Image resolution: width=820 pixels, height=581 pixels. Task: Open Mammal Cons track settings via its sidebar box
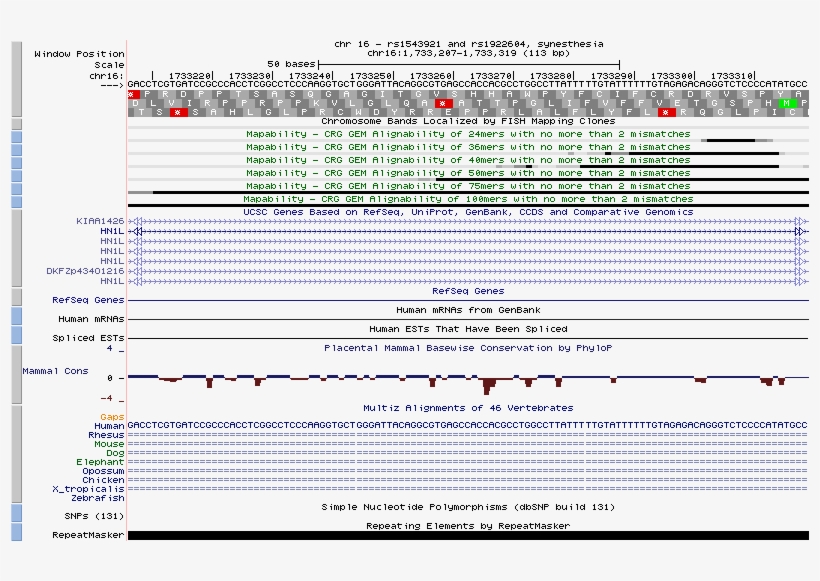click(x=16, y=375)
